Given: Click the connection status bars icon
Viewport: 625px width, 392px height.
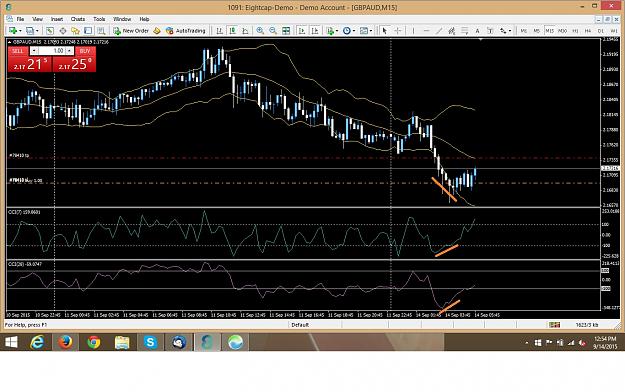Looking at the screenshot, I should click(554, 325).
